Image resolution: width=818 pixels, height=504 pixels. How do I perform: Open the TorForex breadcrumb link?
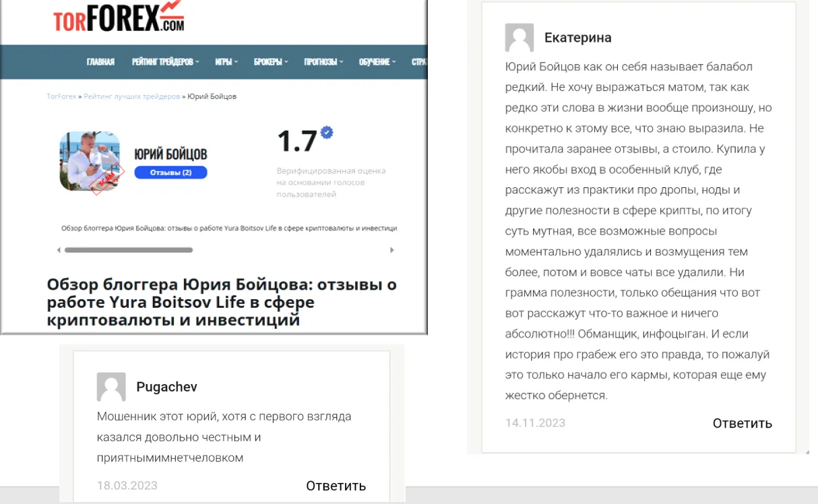pyautogui.click(x=61, y=96)
